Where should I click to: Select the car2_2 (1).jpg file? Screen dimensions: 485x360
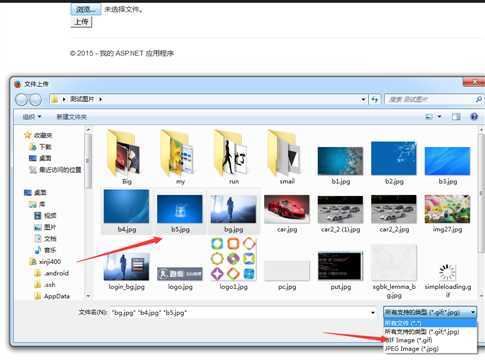[x=340, y=213]
